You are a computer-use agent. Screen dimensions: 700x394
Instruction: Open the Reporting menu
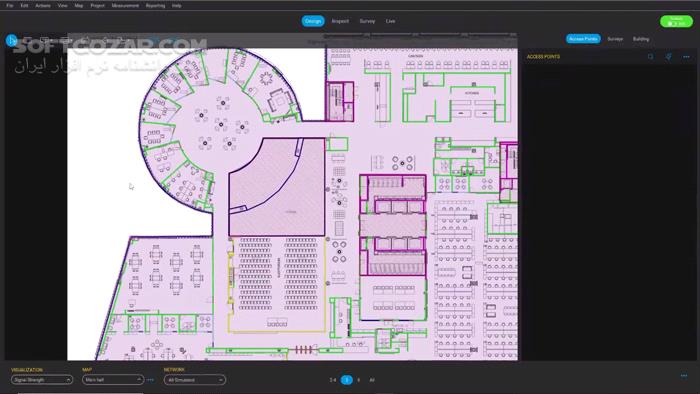click(x=155, y=6)
